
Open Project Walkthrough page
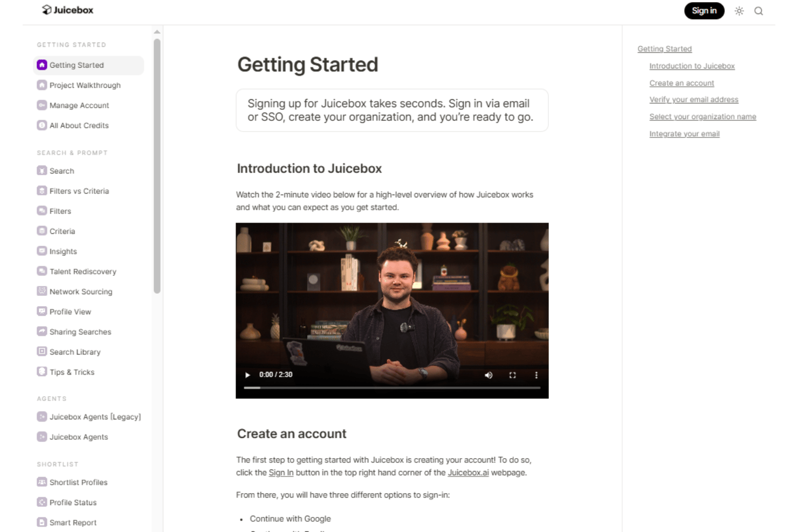(x=85, y=85)
